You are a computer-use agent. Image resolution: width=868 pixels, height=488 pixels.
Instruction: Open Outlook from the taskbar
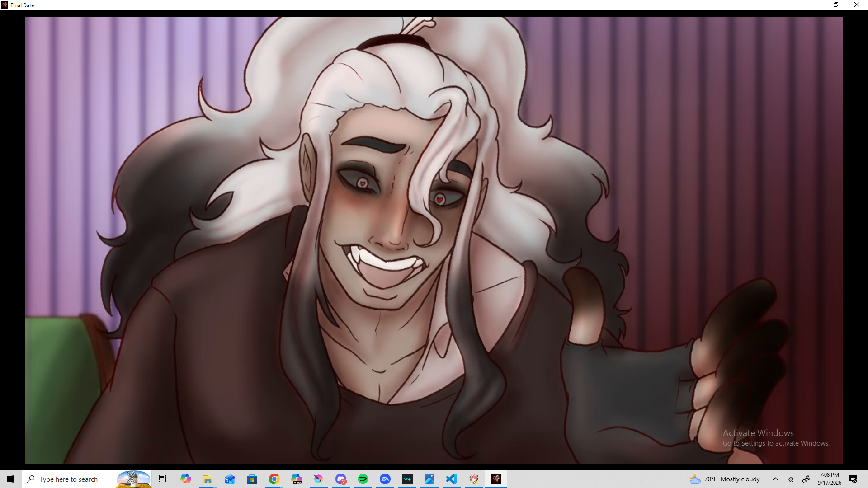coord(230,479)
